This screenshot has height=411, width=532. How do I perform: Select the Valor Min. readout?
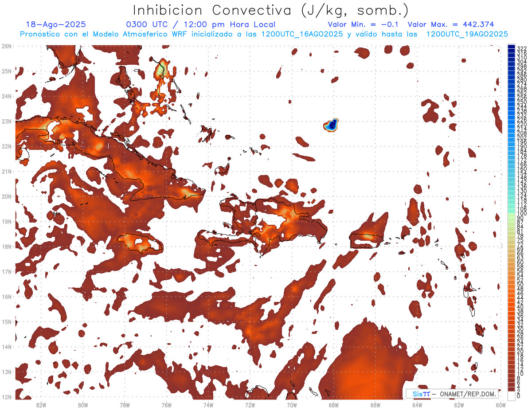(x=363, y=25)
